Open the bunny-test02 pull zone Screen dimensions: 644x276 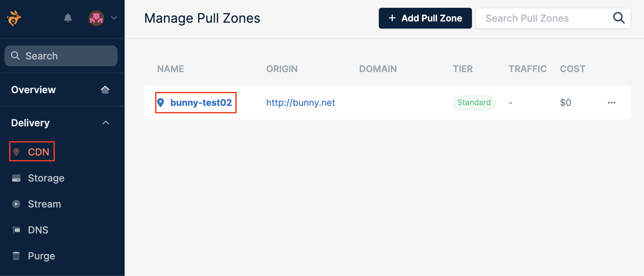201,103
